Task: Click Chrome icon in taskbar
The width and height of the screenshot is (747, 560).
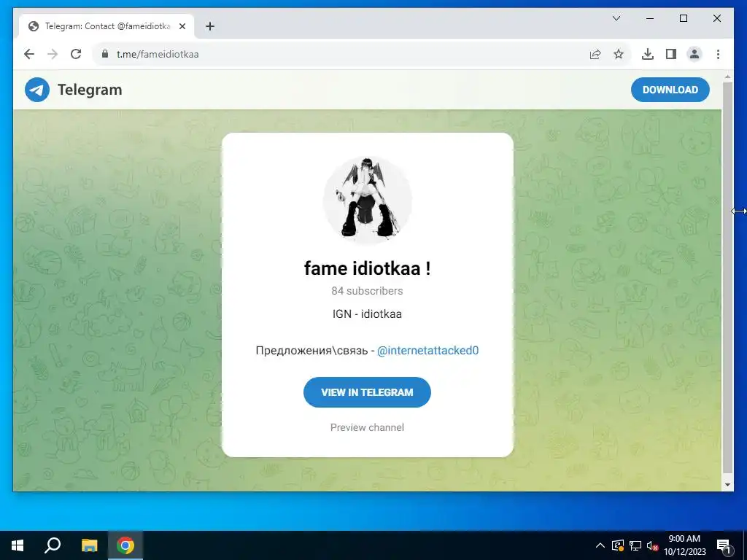Action: point(125,545)
